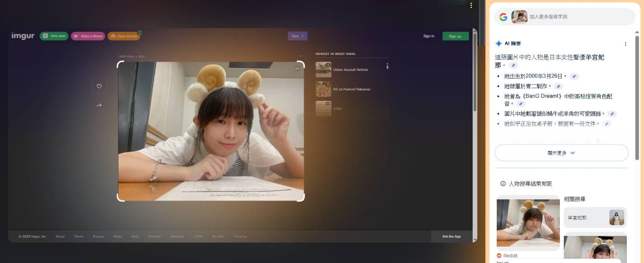Open source link icon after the first summary sentence
644x263 pixels.
(513, 65)
